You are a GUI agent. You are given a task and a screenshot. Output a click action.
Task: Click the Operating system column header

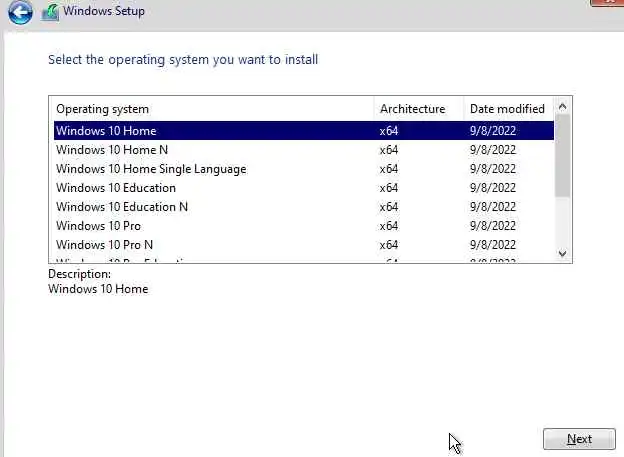(213, 109)
